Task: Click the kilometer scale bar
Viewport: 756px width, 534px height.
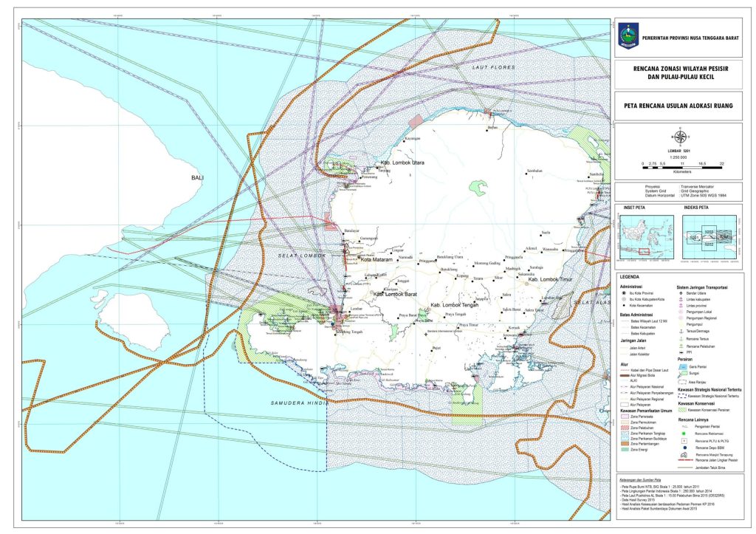Action: 682,161
